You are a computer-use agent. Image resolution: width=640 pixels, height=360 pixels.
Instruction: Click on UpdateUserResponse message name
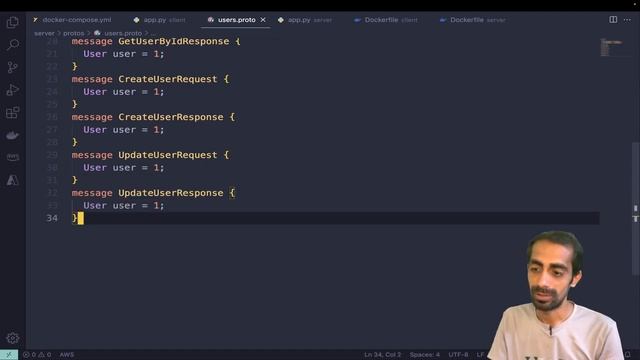[x=171, y=193]
